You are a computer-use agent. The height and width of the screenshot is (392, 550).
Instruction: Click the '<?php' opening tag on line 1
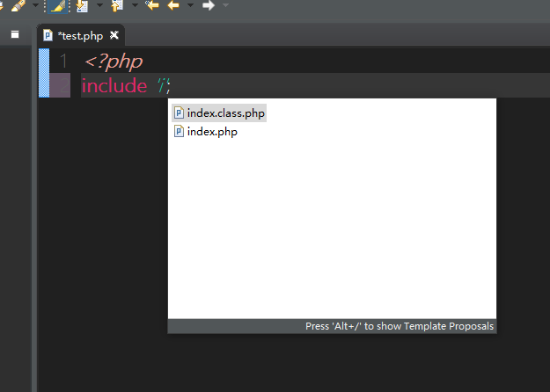click(x=114, y=62)
